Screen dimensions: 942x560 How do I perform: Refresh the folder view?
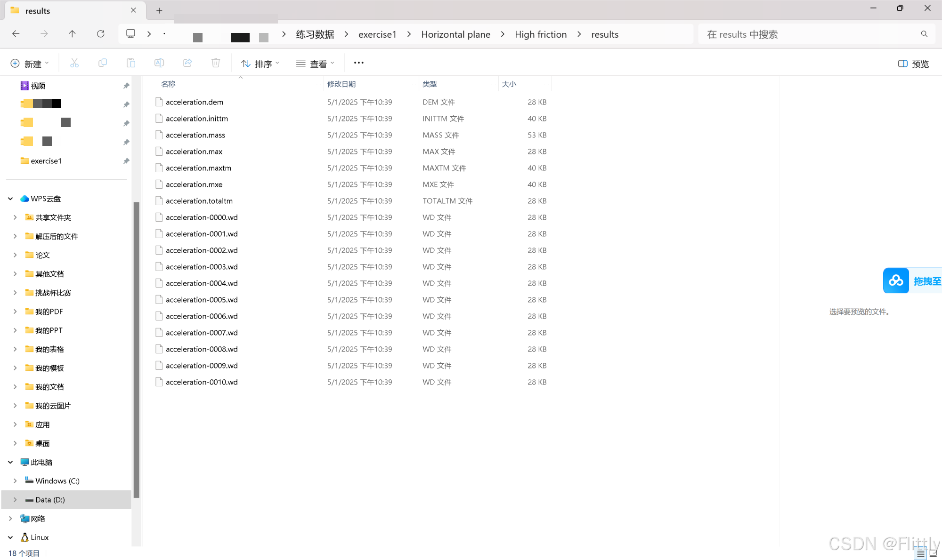pos(101,33)
